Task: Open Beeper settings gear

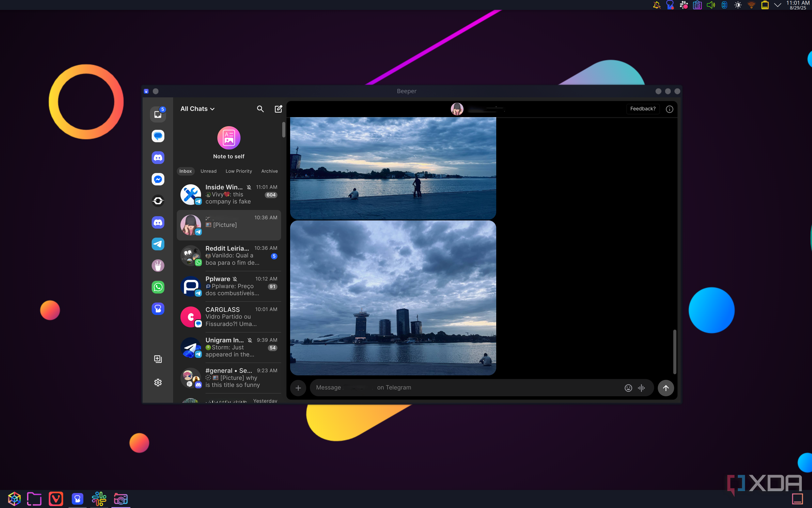Action: pos(158,382)
